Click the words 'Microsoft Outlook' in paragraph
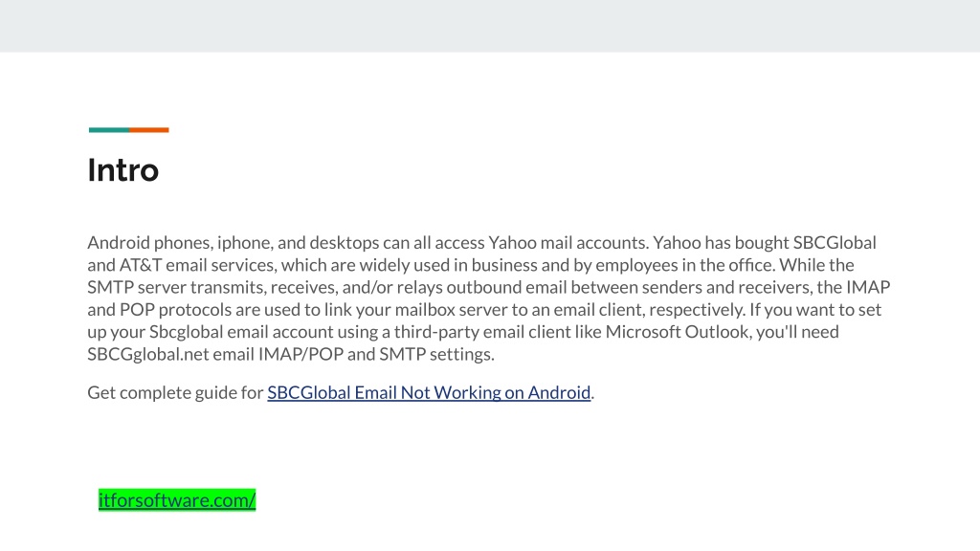The width and height of the screenshot is (980, 551). 678,332
